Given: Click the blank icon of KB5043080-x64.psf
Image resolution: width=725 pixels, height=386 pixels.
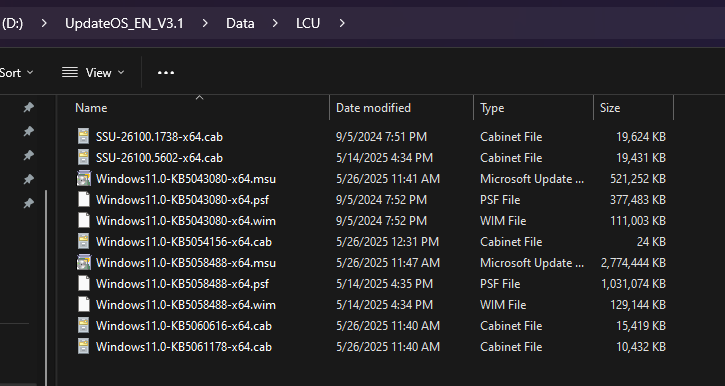Looking at the screenshot, I should 84,200.
